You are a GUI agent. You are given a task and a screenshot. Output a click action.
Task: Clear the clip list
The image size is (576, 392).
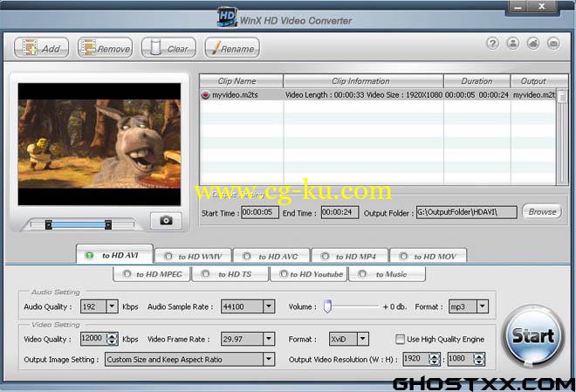pos(168,48)
